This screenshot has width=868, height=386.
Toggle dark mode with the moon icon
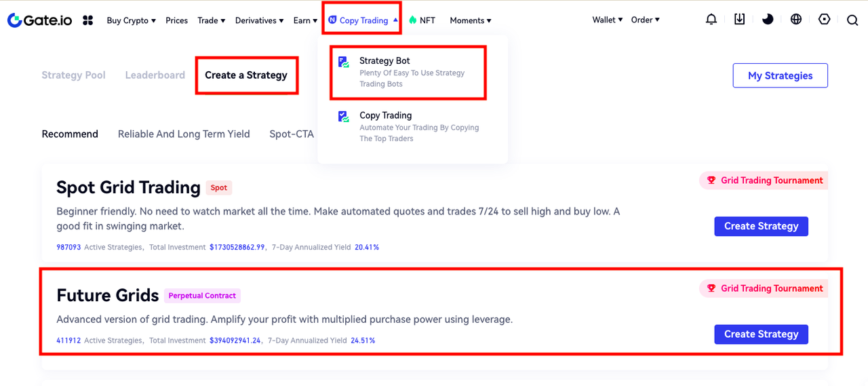(768, 20)
